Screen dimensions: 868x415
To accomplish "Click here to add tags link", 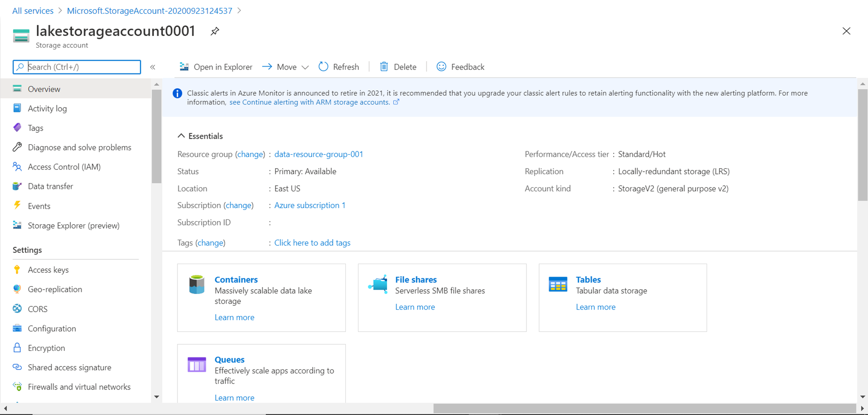I will click(x=312, y=243).
